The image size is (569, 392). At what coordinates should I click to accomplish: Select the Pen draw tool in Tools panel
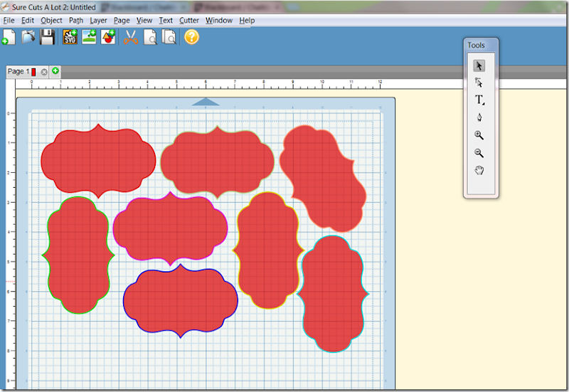coord(479,117)
